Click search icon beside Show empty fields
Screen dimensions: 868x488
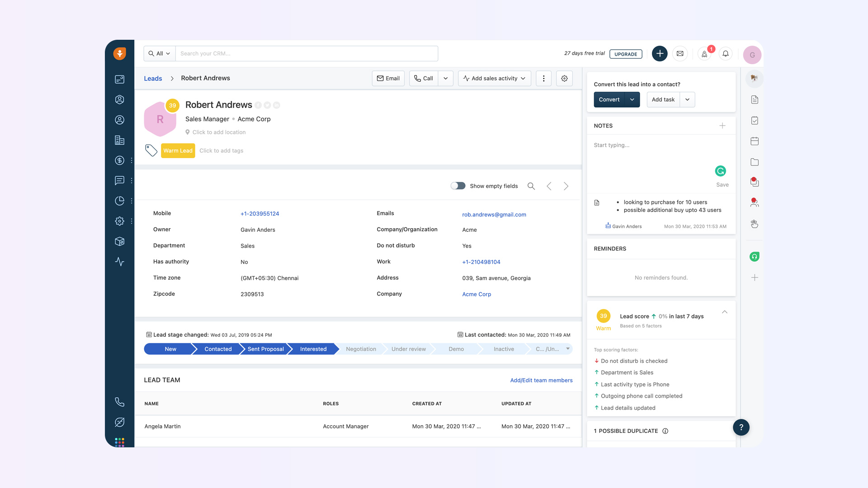click(x=531, y=186)
